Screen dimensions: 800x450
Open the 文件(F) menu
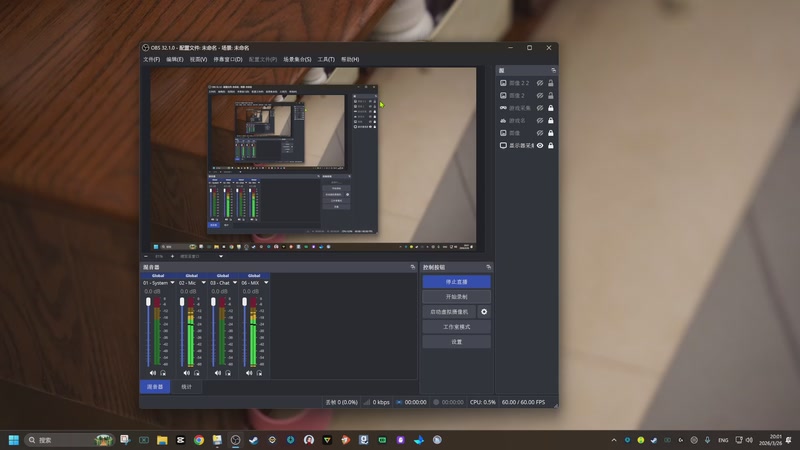click(152, 59)
